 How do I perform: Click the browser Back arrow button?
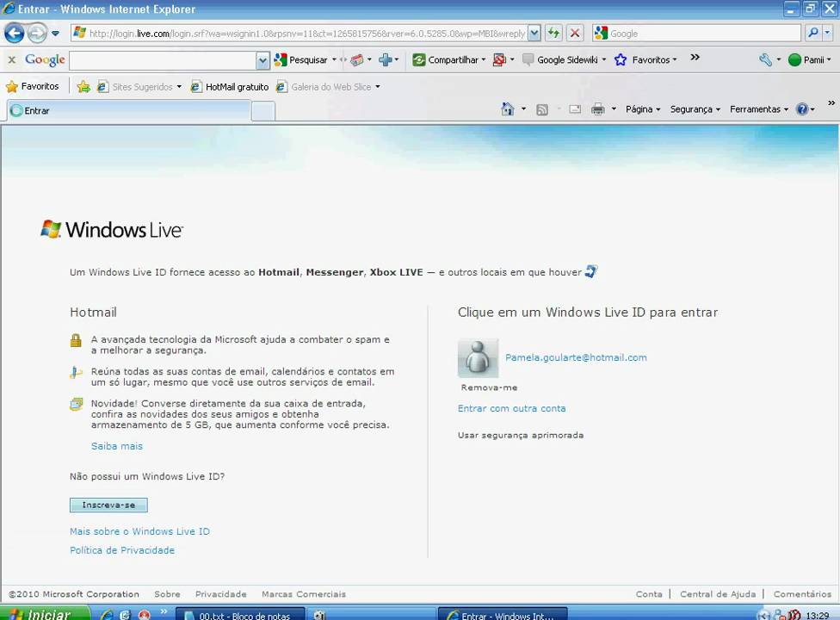[14, 34]
